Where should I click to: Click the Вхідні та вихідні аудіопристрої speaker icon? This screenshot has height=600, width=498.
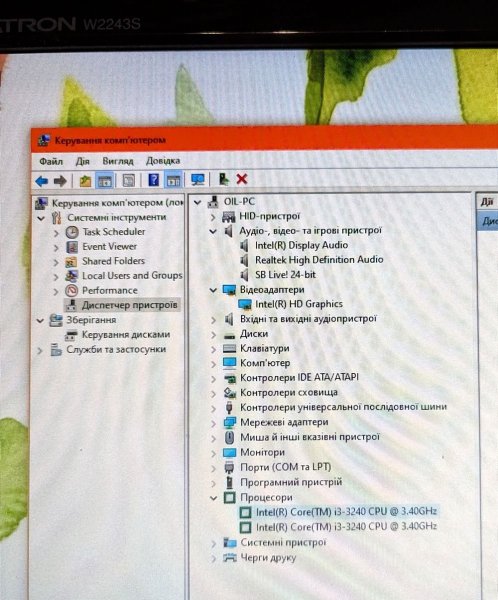(x=229, y=319)
